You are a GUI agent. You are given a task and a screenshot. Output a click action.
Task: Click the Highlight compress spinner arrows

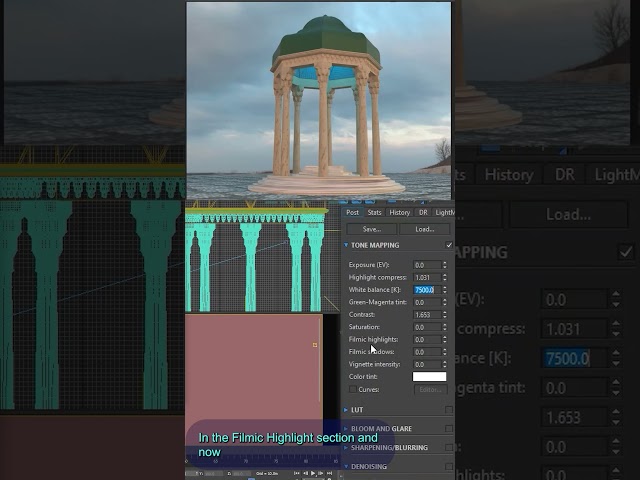click(444, 277)
